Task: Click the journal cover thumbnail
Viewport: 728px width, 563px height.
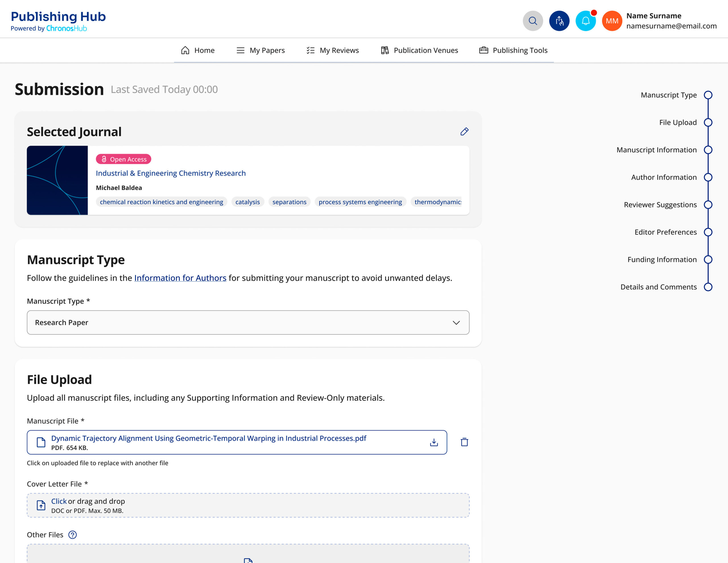Action: pyautogui.click(x=57, y=180)
